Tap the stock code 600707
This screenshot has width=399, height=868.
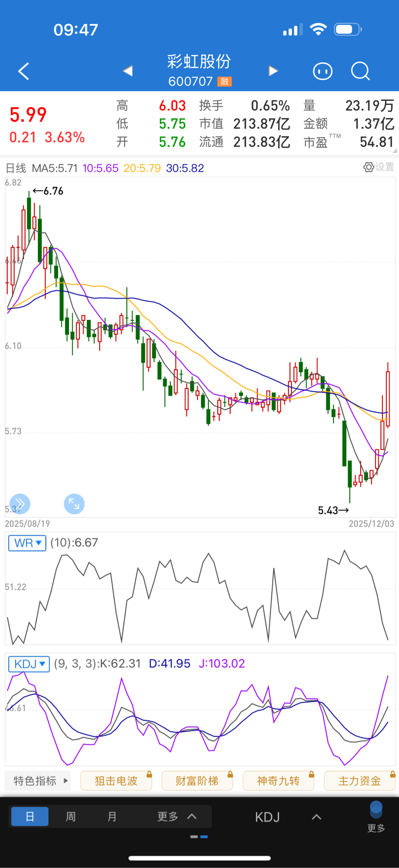[190, 82]
